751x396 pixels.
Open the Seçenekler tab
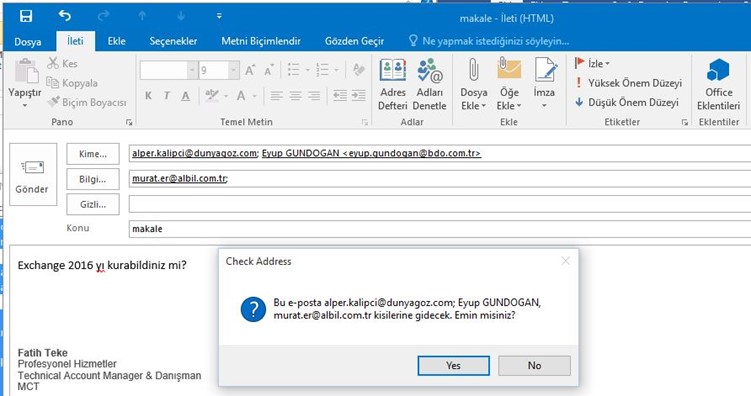click(173, 41)
